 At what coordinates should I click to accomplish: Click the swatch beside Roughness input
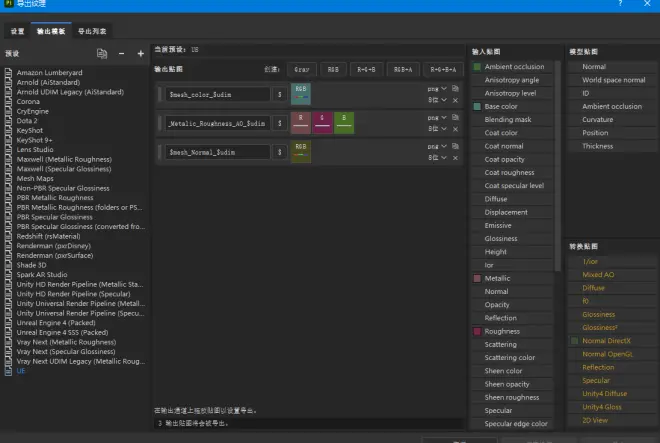[477, 331]
